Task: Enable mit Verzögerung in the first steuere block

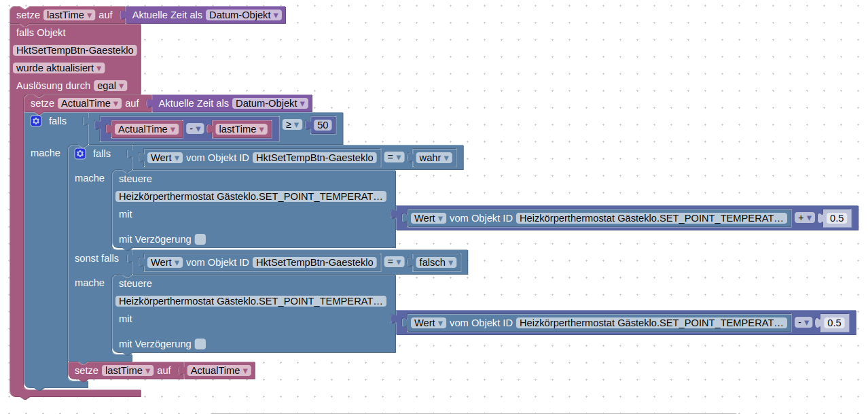Action: click(x=200, y=239)
